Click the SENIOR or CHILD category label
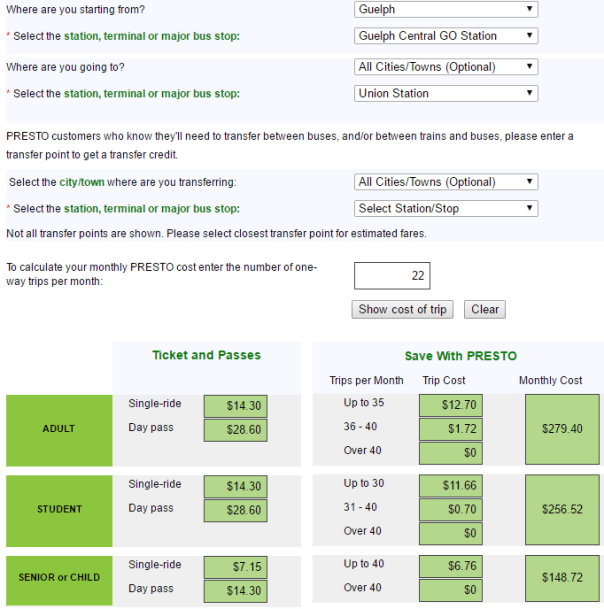Viewport: 604px width, 609px height. pos(59,580)
